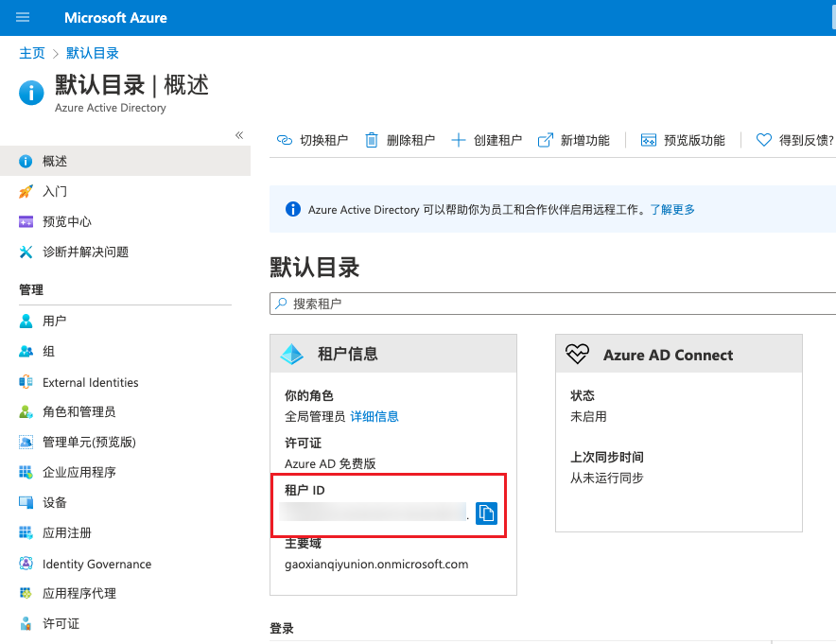The width and height of the screenshot is (836, 644).
Task: Click the Learn more (了解更多) link
Action: click(x=672, y=210)
